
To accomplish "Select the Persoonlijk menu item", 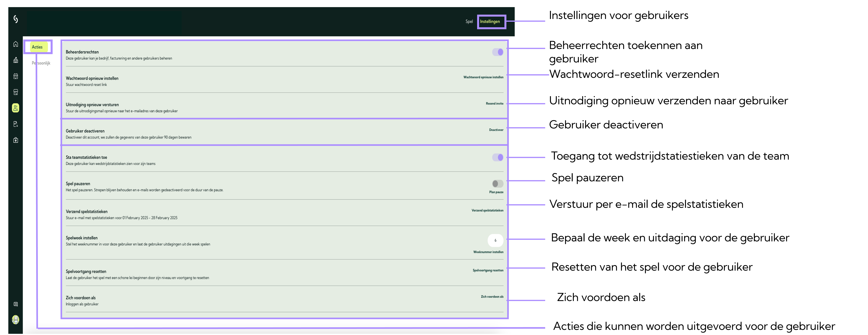I will pyautogui.click(x=41, y=63).
